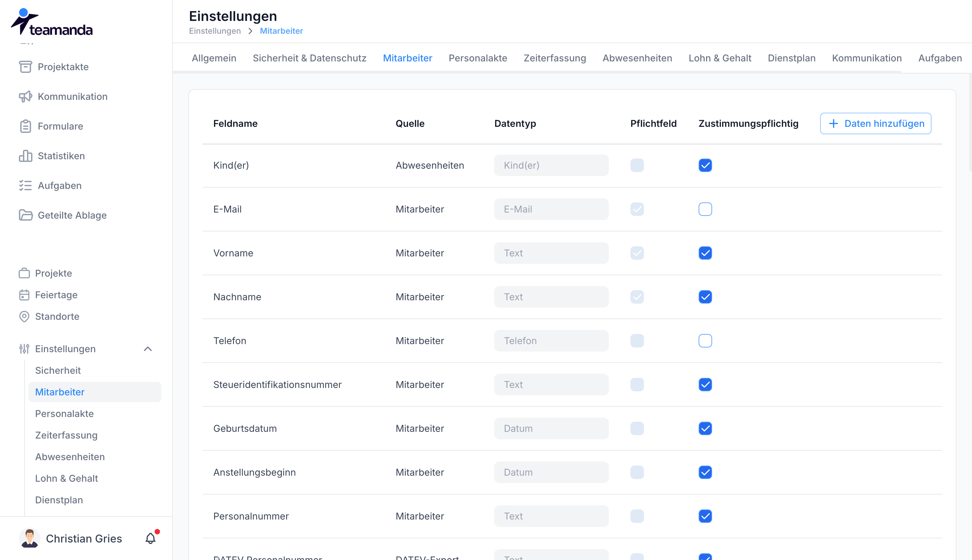The height and width of the screenshot is (560, 972).
Task: Click Christian Gries avatar picture
Action: coord(30,538)
